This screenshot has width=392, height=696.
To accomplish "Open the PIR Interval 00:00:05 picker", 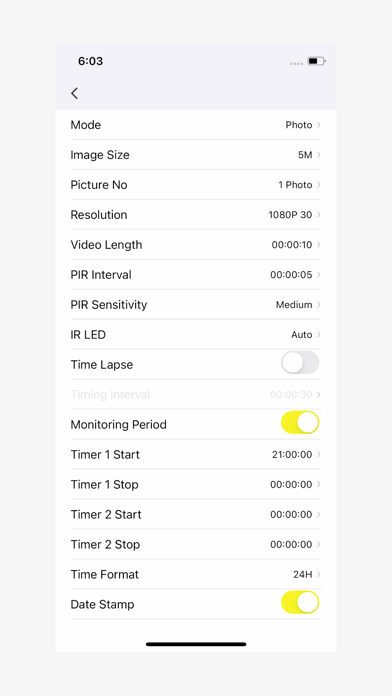I will 196,275.
